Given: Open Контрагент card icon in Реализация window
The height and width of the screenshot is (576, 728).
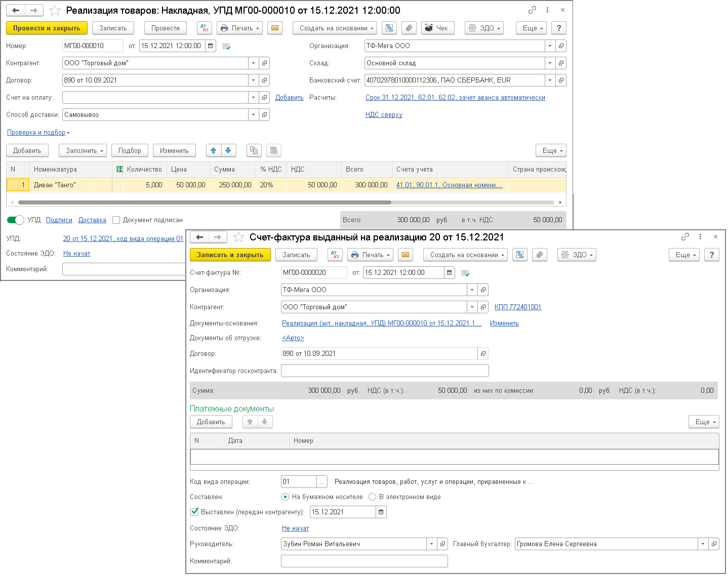Looking at the screenshot, I should point(264,63).
